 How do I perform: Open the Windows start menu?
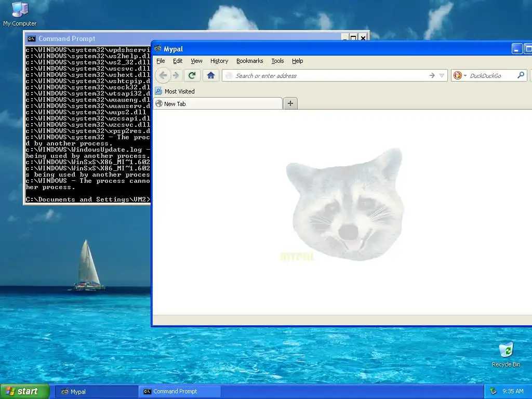(x=25, y=392)
